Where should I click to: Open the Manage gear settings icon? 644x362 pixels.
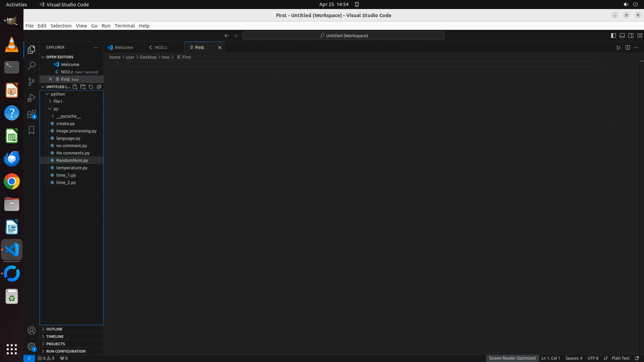click(32, 346)
